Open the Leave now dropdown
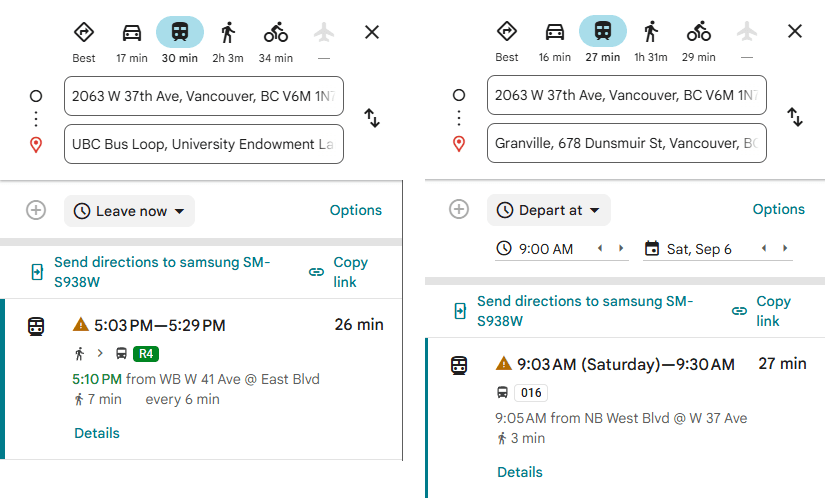Screen dimensions: 825x498 point(129,211)
